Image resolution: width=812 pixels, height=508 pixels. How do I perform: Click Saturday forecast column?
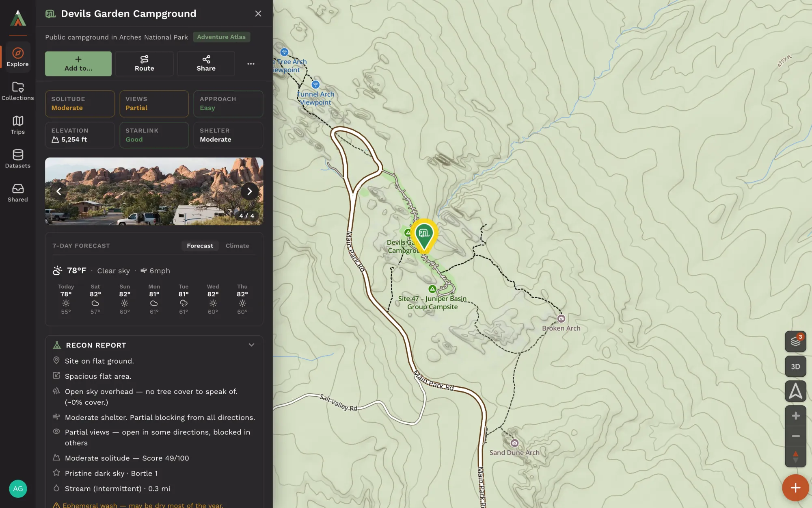click(x=95, y=299)
